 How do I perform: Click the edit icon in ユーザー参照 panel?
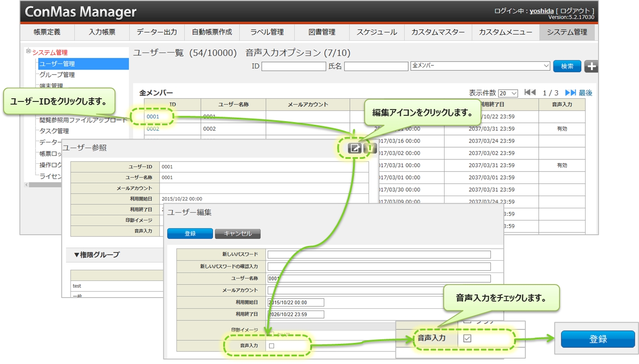pyautogui.click(x=355, y=148)
